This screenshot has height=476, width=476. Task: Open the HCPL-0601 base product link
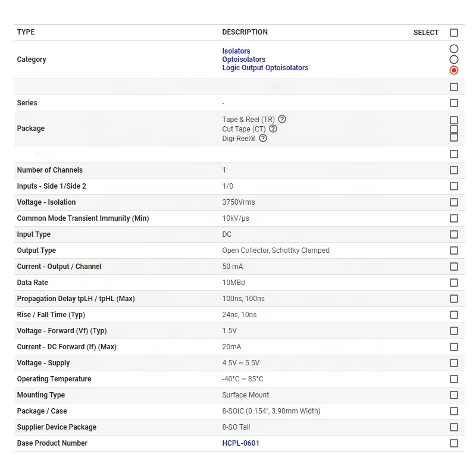coord(241,443)
